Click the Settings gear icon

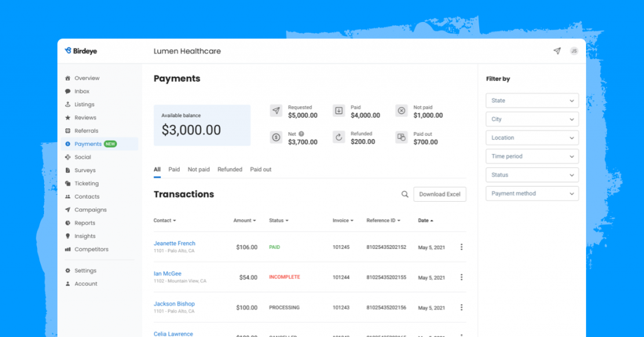pos(68,270)
